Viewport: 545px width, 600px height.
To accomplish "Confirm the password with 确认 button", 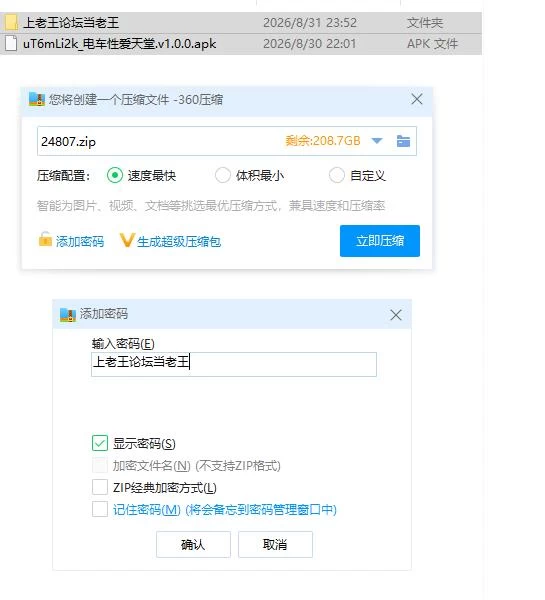I will [193, 544].
